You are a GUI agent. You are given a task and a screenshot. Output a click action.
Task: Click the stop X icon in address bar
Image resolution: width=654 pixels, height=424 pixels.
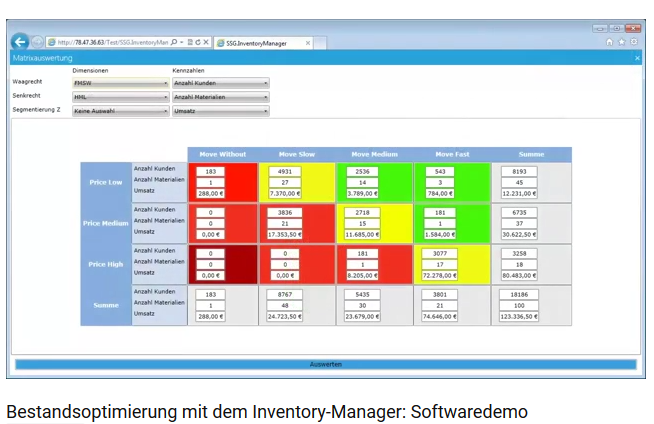[206, 43]
